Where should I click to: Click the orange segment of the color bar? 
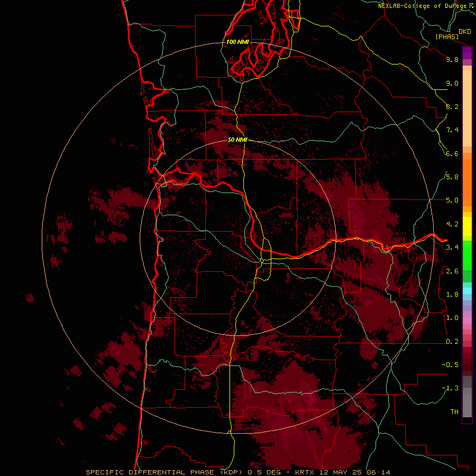click(x=467, y=182)
